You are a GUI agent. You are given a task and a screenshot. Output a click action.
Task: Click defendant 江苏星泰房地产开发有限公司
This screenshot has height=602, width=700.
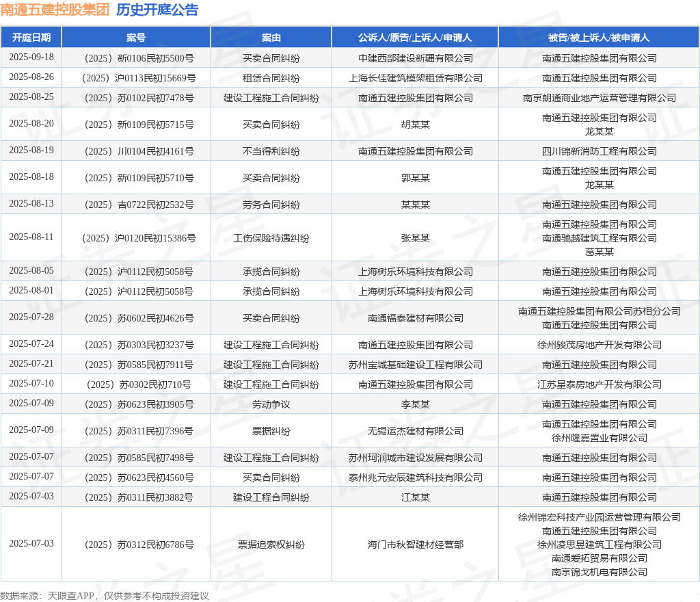pyautogui.click(x=599, y=385)
